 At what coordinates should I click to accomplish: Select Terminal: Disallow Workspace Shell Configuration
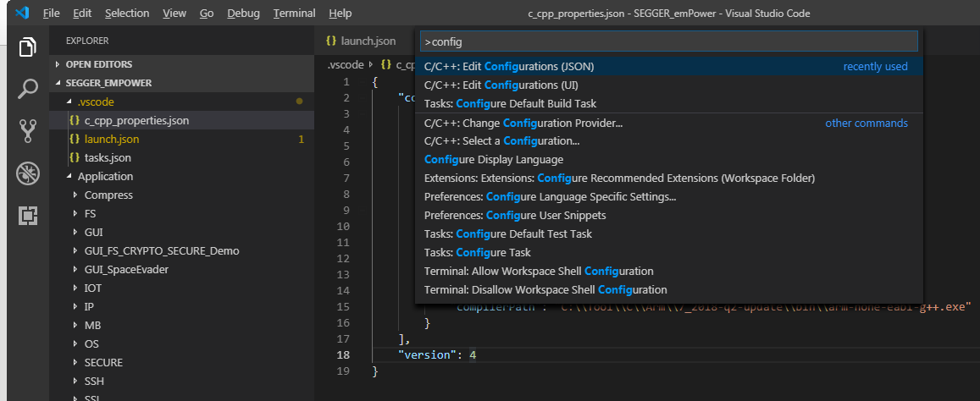click(x=669, y=290)
